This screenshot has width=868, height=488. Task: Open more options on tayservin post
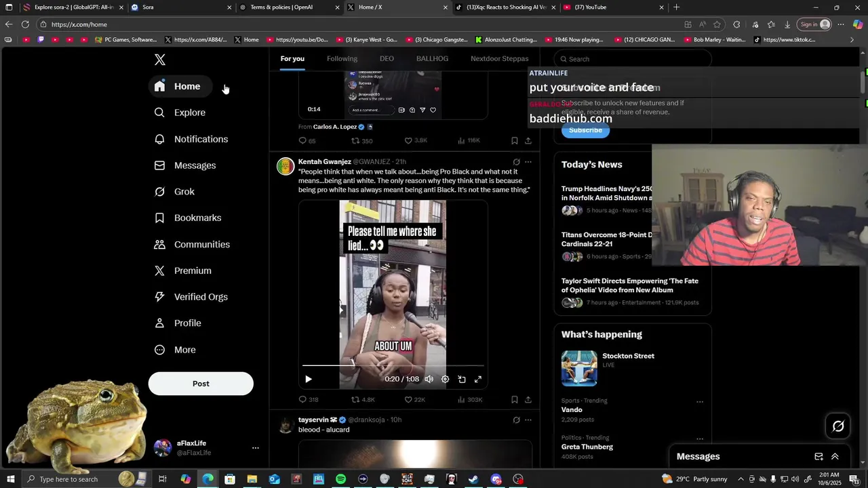(528, 420)
